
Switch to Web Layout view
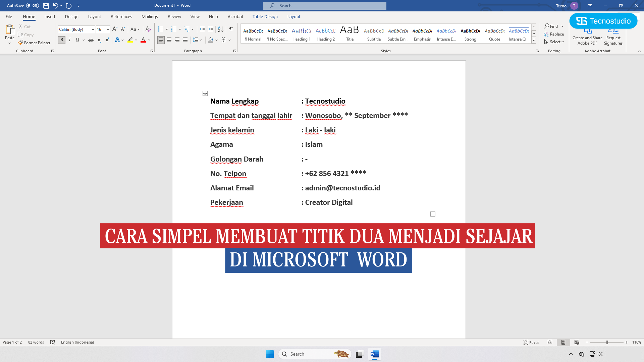pos(577,342)
